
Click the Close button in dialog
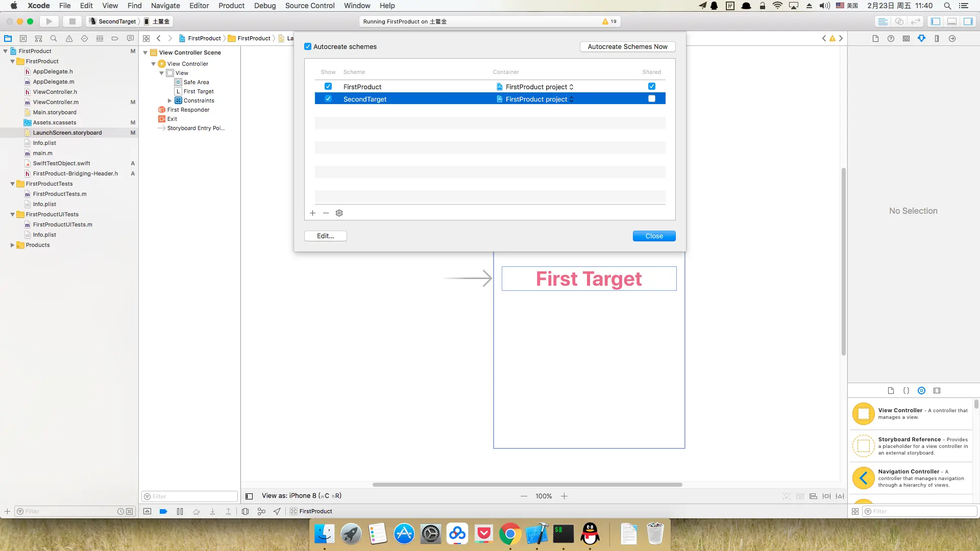pos(654,236)
